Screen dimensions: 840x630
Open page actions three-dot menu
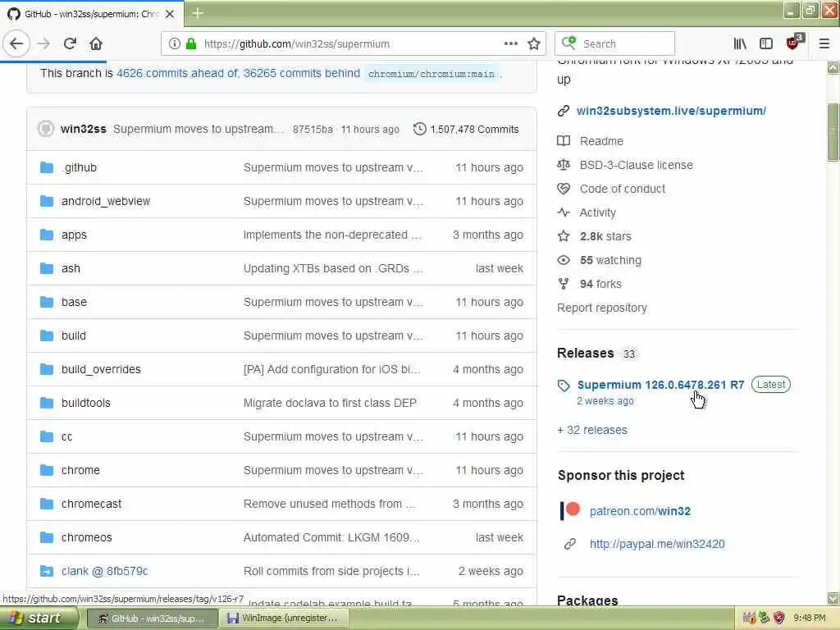click(510, 43)
